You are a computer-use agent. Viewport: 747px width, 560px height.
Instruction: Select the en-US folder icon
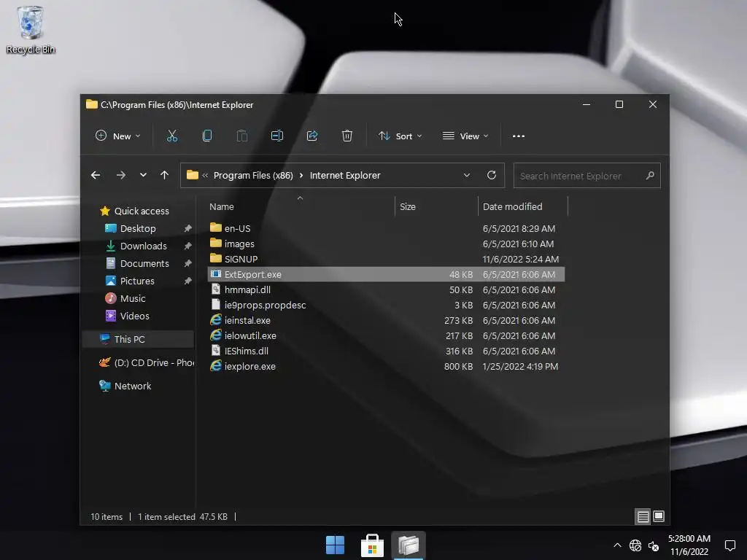click(216, 227)
